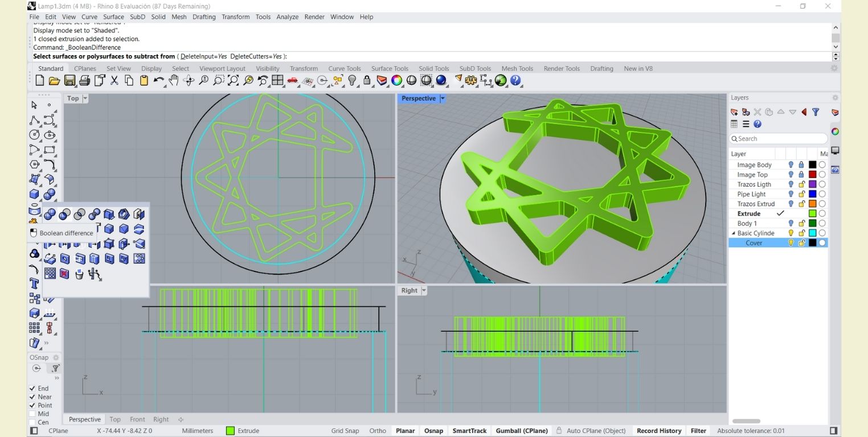Viewport: 868px width, 437px height.
Task: Switch to the Curve Tools toolbar tab
Action: tap(345, 68)
